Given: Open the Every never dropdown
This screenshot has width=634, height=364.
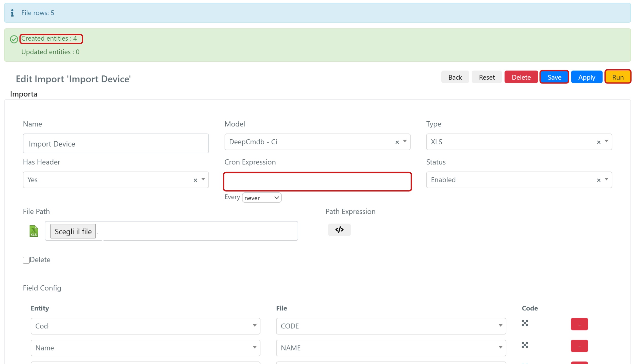Looking at the screenshot, I should click(262, 198).
